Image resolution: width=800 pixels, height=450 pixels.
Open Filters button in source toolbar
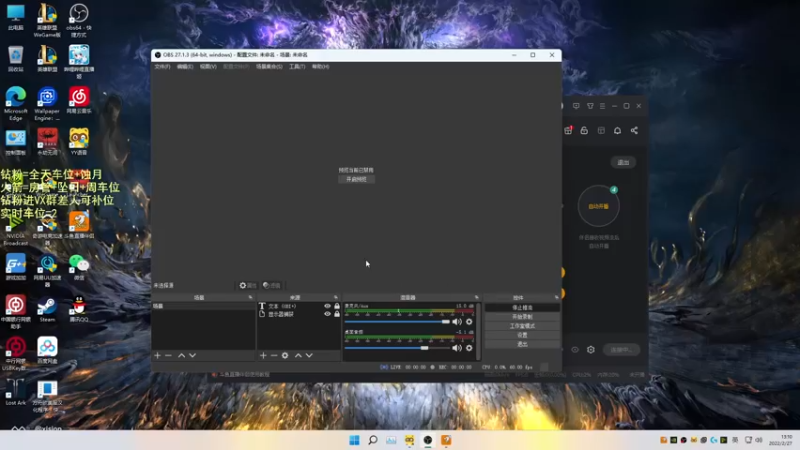click(x=272, y=285)
